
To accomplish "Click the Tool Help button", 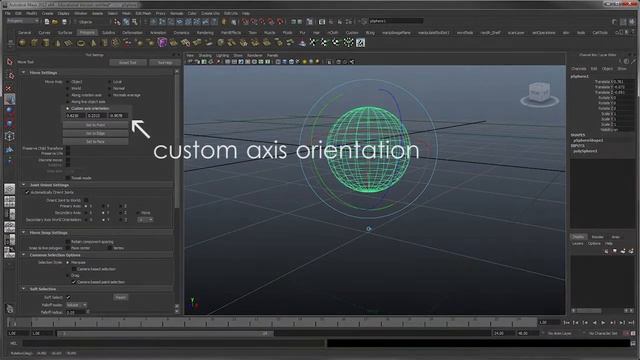I will coord(165,62).
